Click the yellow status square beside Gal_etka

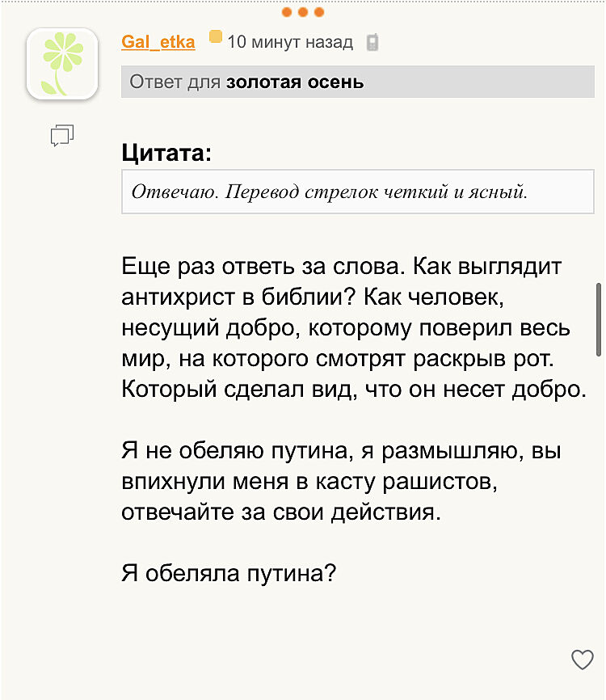coord(216,37)
